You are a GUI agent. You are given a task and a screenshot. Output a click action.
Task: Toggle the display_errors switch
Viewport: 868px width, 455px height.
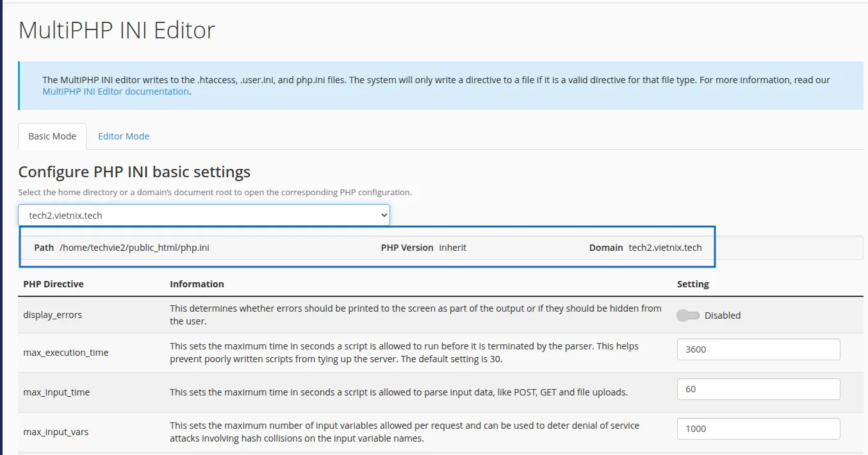[x=688, y=315]
